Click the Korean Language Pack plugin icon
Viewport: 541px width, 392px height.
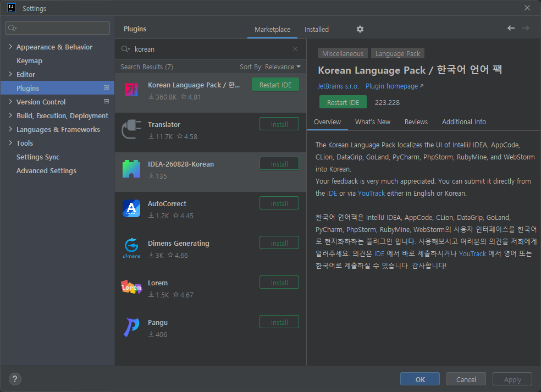(131, 90)
